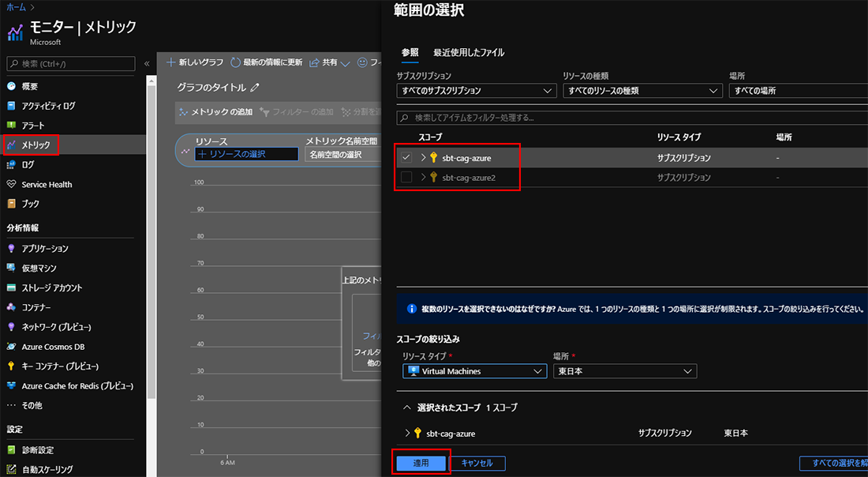868x477 pixels.
Task: Check the sbt-cag-azure2 scope checkbox
Action: 406,177
